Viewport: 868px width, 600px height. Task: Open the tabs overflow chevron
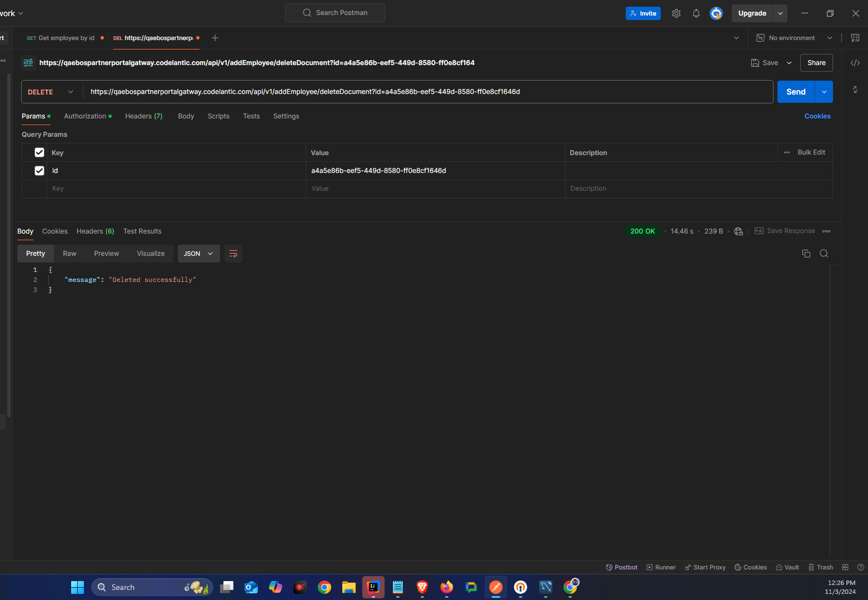coord(736,38)
